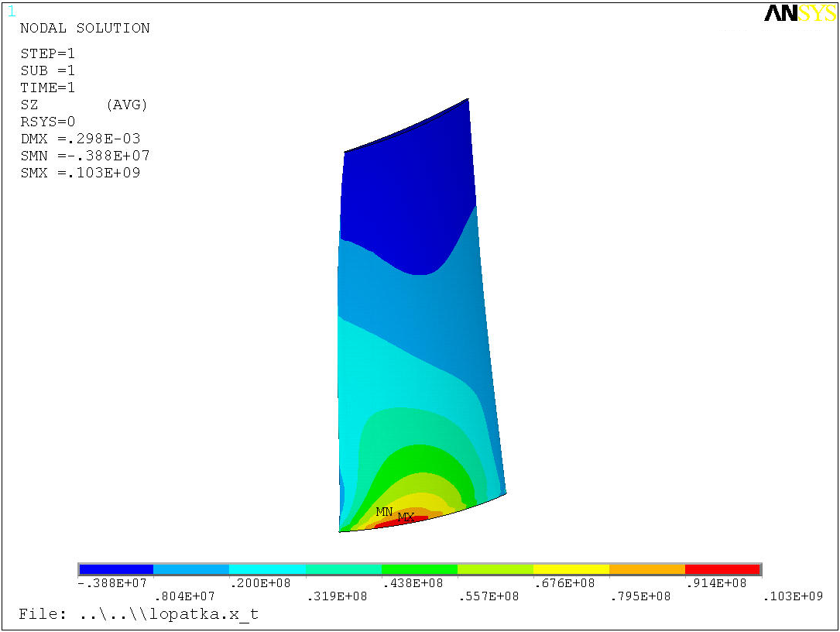Screen dimensions: 840x632
Task: Click the legend value .557E+08
Action: pyautogui.click(x=489, y=596)
